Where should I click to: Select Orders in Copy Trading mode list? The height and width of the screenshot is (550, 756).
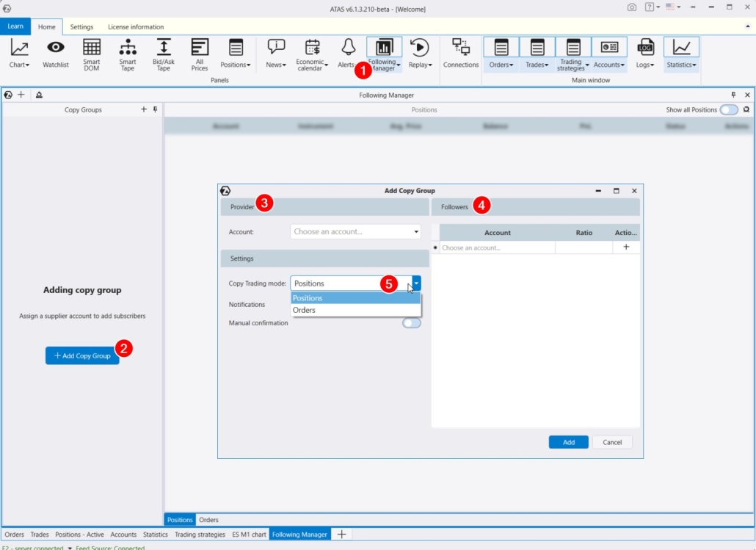click(305, 311)
